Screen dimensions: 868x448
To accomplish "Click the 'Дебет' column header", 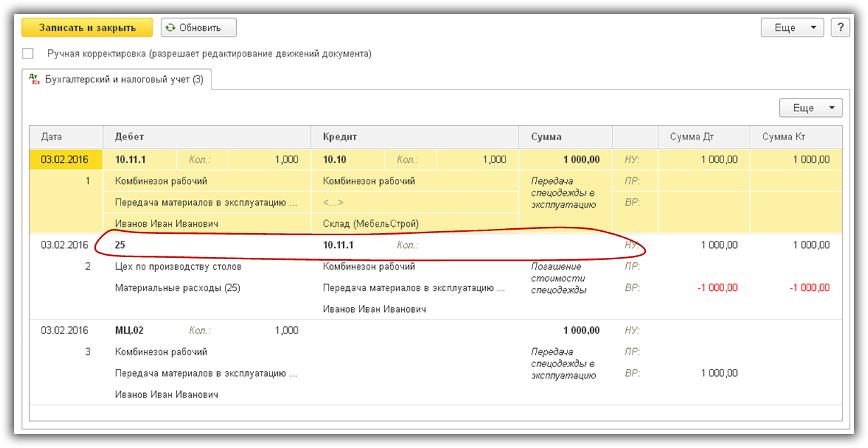I will (x=207, y=137).
